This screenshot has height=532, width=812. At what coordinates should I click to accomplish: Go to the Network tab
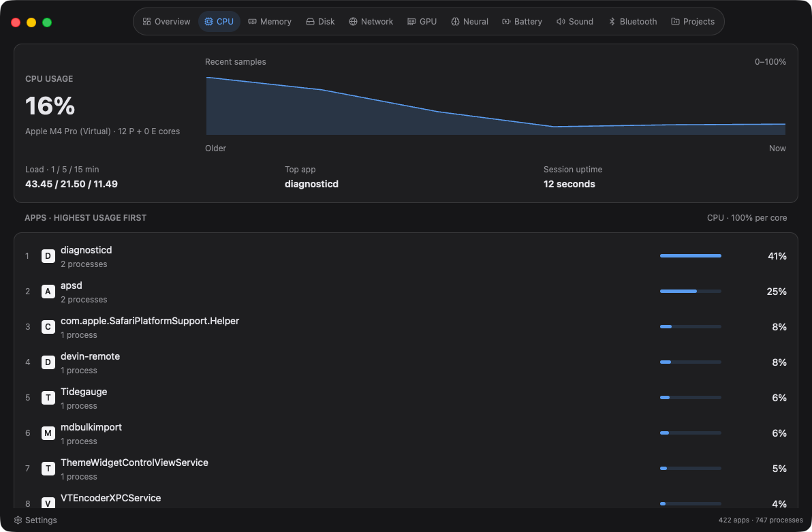point(371,22)
